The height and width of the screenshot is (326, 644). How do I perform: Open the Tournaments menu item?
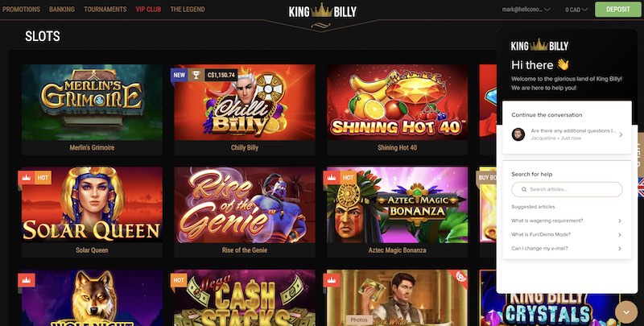[x=105, y=9]
